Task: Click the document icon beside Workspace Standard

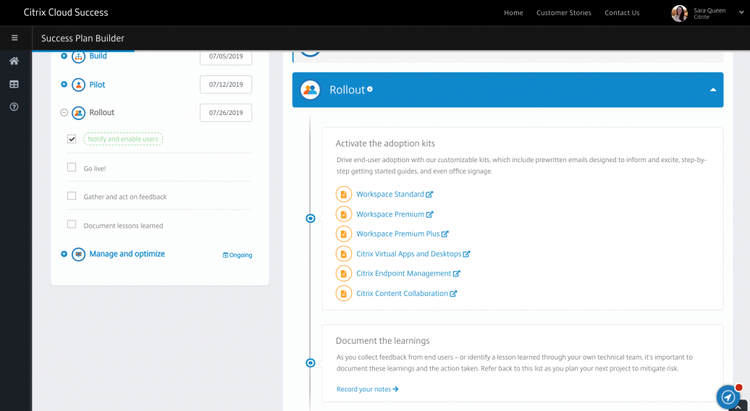Action: pyautogui.click(x=343, y=194)
